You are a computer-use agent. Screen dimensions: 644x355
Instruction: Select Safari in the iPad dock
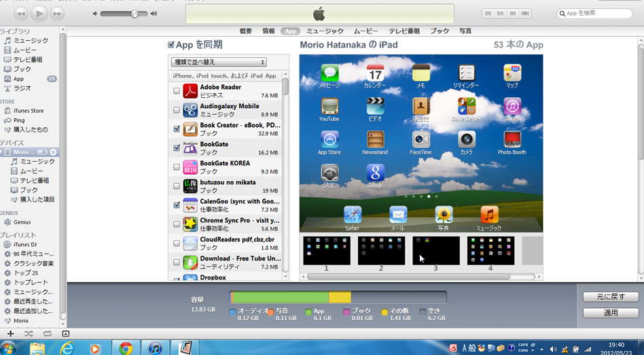click(353, 215)
